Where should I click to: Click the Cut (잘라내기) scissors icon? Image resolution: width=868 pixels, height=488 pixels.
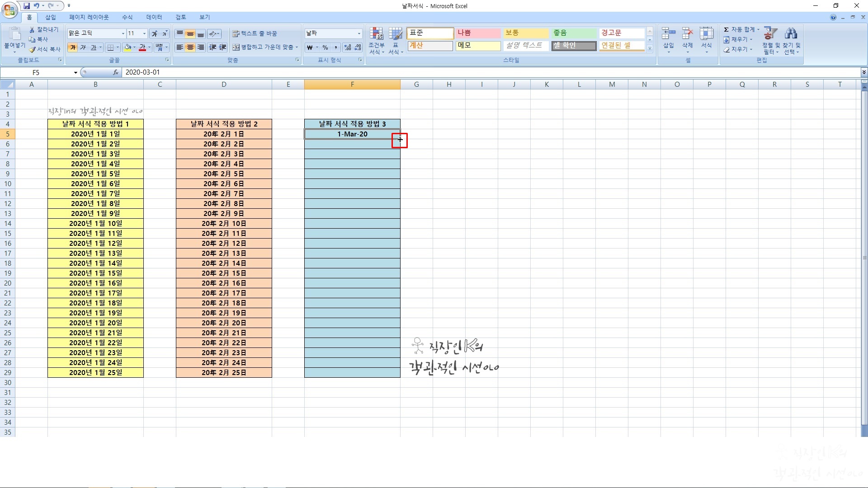[33, 29]
